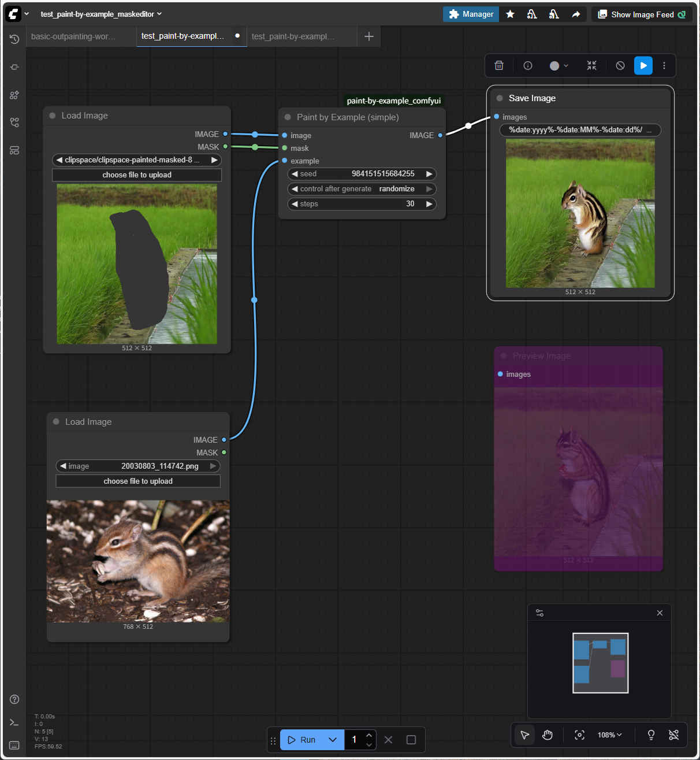Click the star icon in top bar
Image resolution: width=700 pixels, height=760 pixels.
510,14
